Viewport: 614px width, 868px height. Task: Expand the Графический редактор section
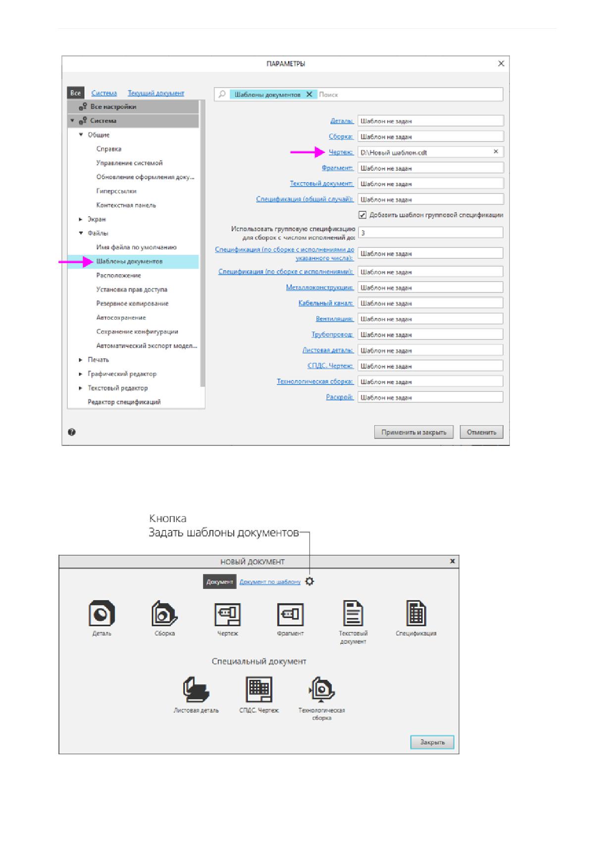coord(81,374)
